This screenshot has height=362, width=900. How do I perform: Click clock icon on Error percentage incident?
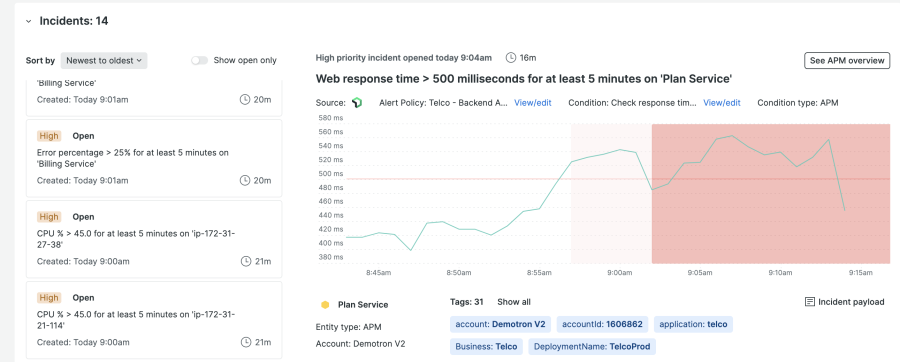245,180
